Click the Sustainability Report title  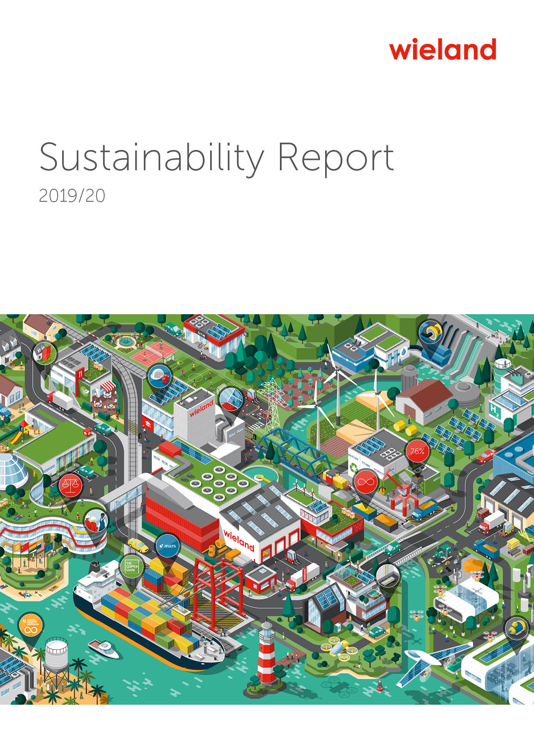coord(216,157)
